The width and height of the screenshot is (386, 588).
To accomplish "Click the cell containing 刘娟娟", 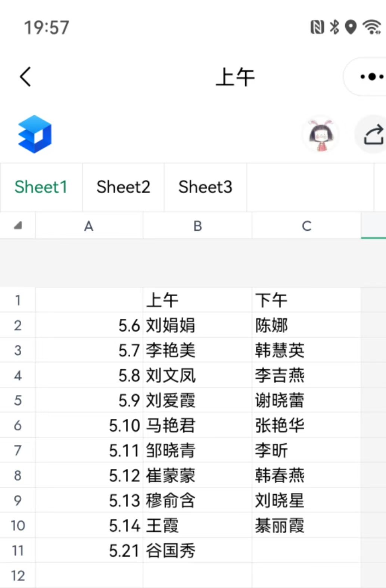I will pos(197,325).
